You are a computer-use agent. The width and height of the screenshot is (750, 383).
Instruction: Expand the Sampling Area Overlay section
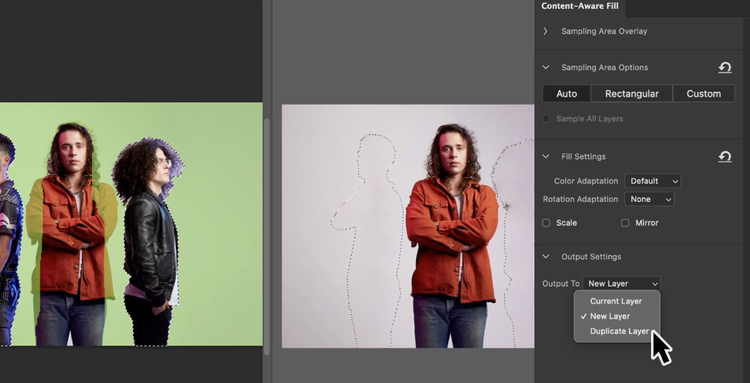coord(545,31)
